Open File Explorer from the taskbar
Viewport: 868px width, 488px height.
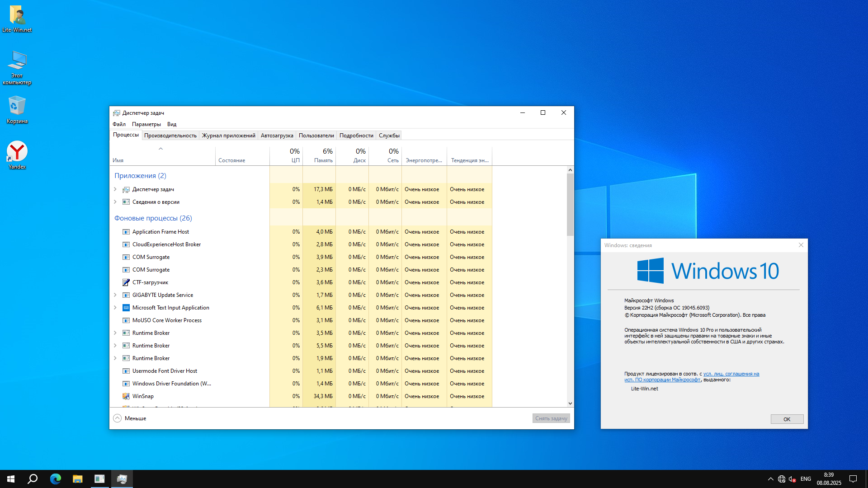pos(77,479)
